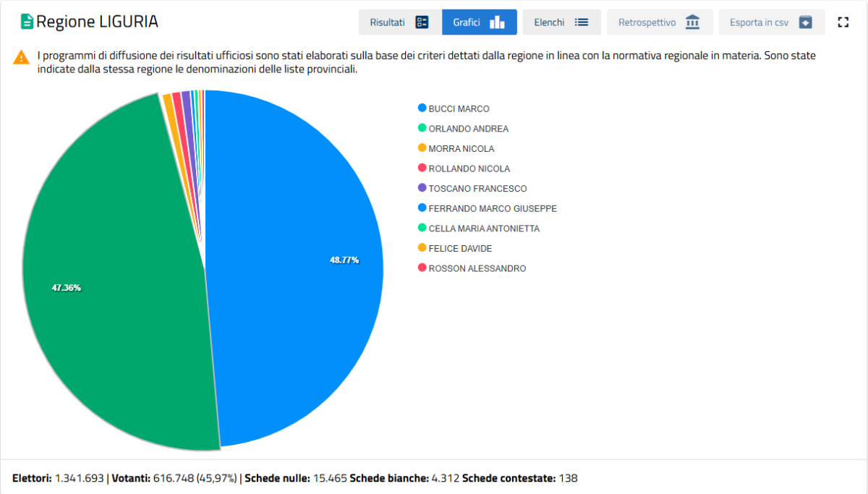
Task: Toggle BUCCI MARCO legend entry
Action: pos(459,108)
